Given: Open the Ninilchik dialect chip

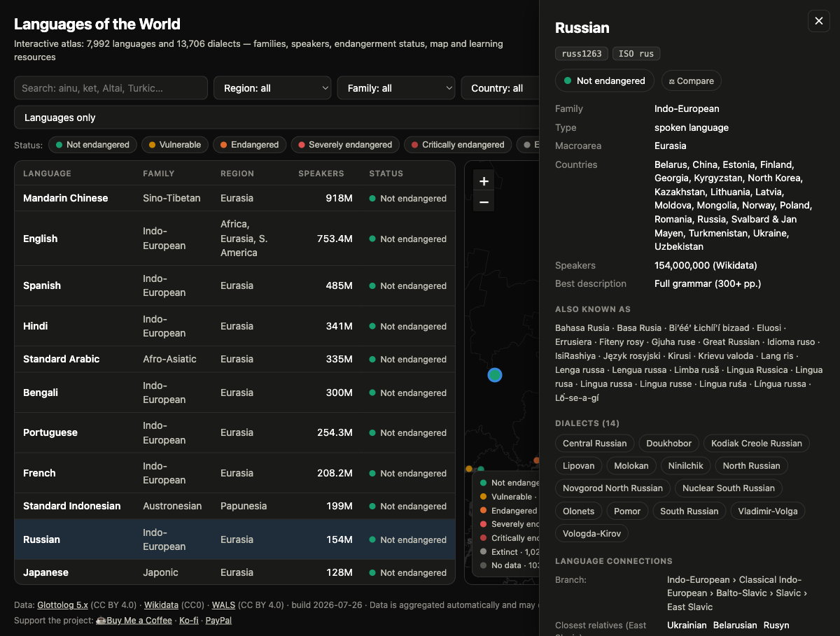Looking at the screenshot, I should pyautogui.click(x=686, y=466).
